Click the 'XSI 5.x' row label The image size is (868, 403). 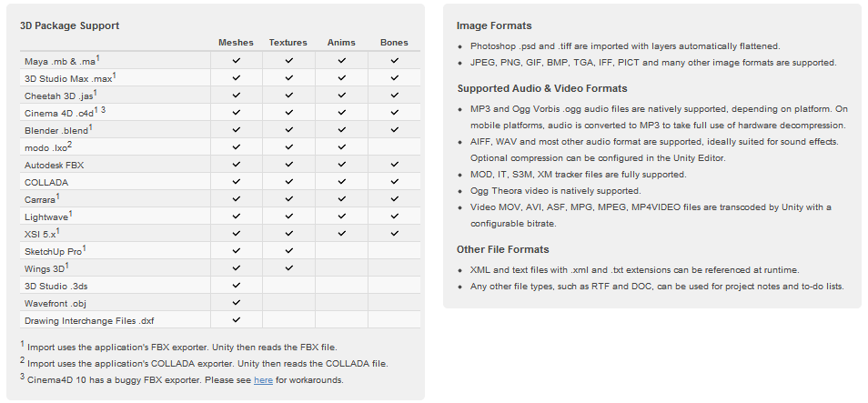coord(42,234)
